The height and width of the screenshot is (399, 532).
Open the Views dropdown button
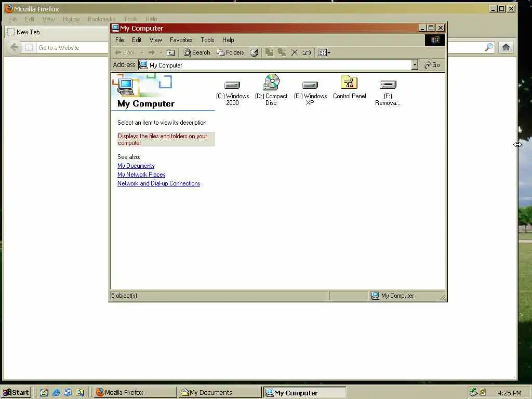pyautogui.click(x=324, y=52)
